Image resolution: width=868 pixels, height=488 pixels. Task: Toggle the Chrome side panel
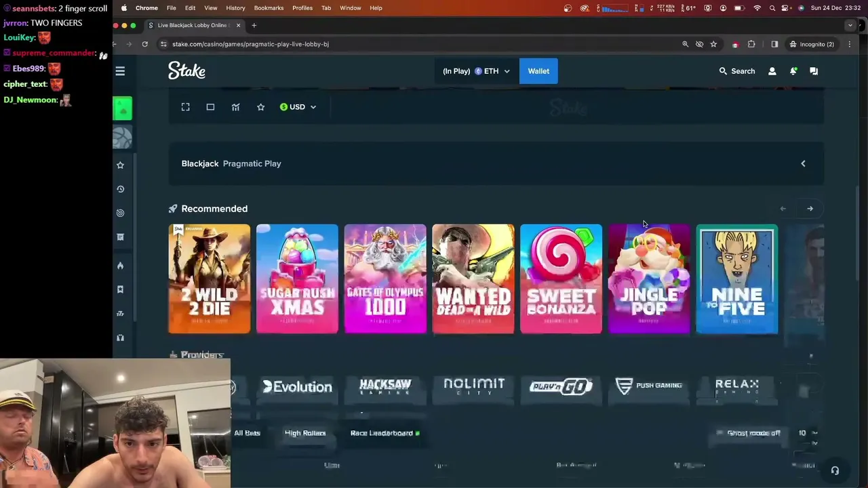point(774,44)
